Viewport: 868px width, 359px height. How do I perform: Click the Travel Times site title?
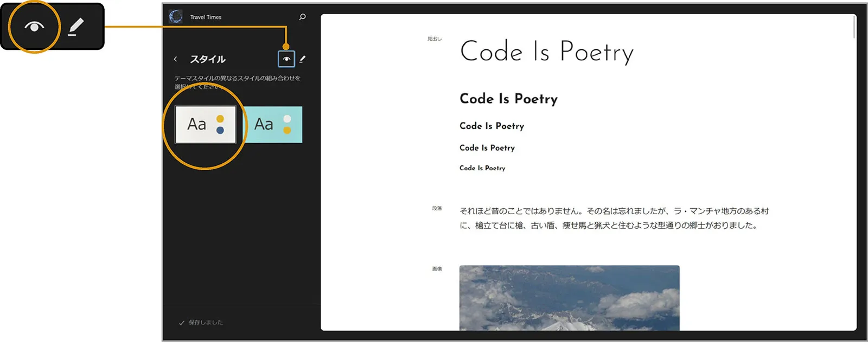[x=206, y=17]
